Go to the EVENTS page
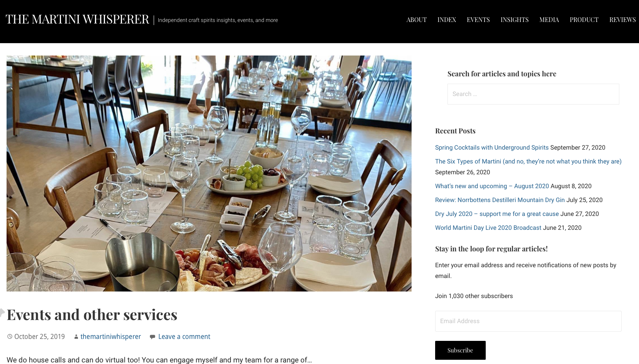 pyautogui.click(x=478, y=20)
